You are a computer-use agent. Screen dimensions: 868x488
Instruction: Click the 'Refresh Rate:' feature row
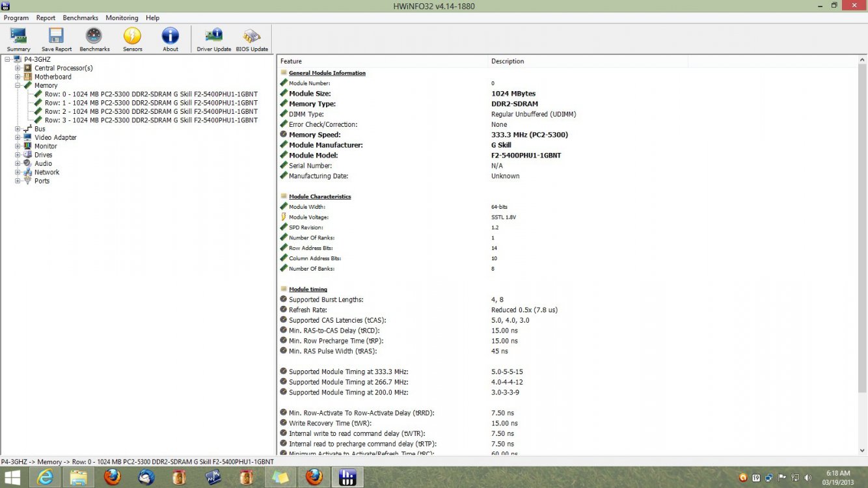coord(308,310)
